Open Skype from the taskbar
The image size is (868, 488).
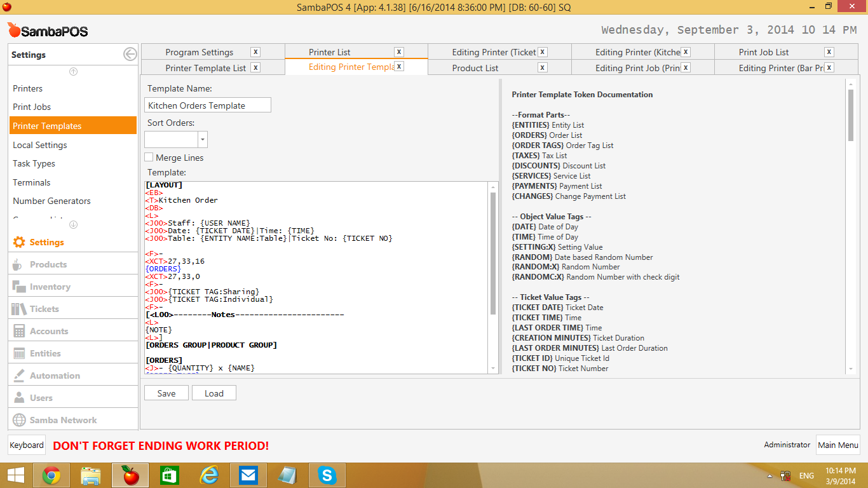pyautogui.click(x=327, y=475)
